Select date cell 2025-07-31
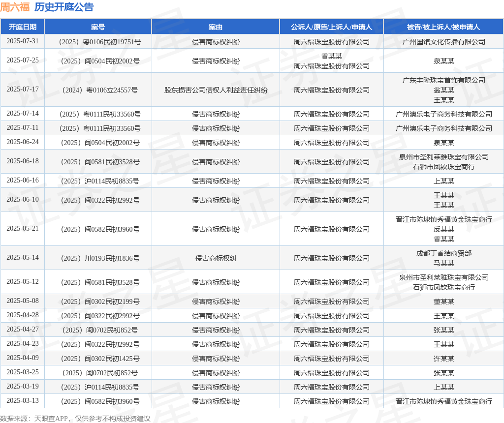The height and width of the screenshot is (423, 504). (x=23, y=41)
